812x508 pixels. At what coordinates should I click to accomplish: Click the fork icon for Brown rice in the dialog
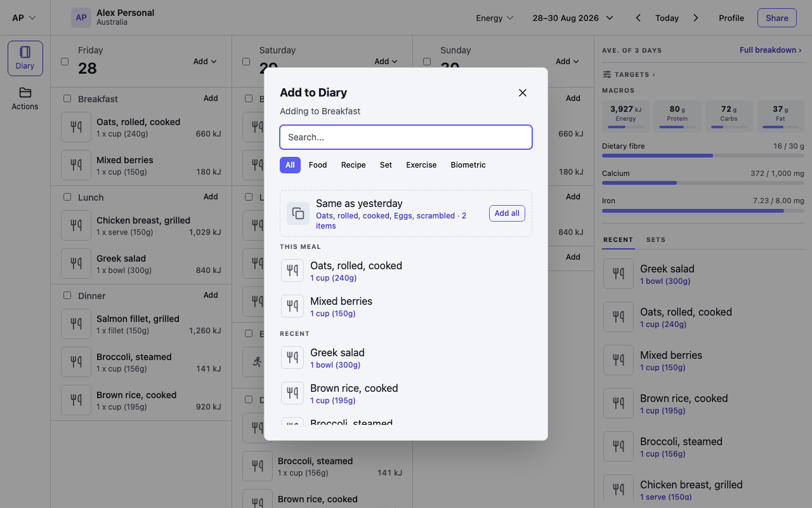292,393
